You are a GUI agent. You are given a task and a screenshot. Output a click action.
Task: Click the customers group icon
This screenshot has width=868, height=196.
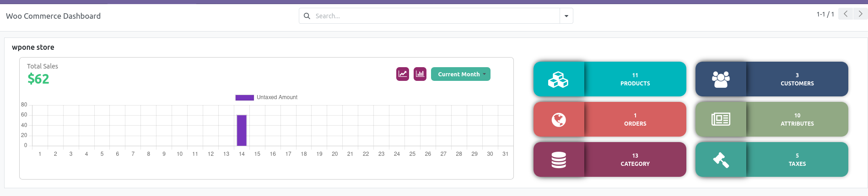721,79
